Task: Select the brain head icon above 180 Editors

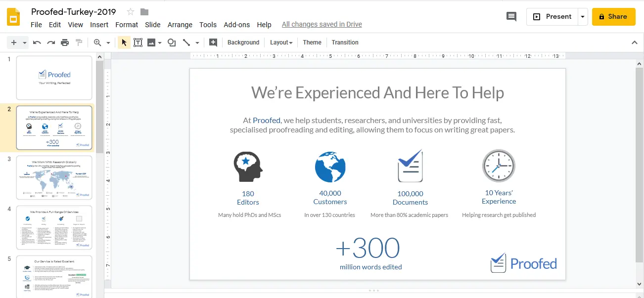Action: [x=248, y=167]
